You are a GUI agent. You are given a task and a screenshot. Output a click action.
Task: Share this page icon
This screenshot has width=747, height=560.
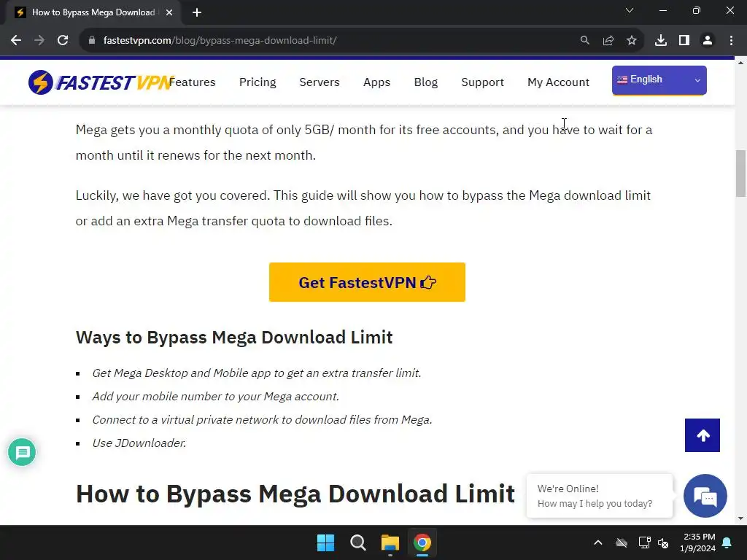pyautogui.click(x=608, y=41)
